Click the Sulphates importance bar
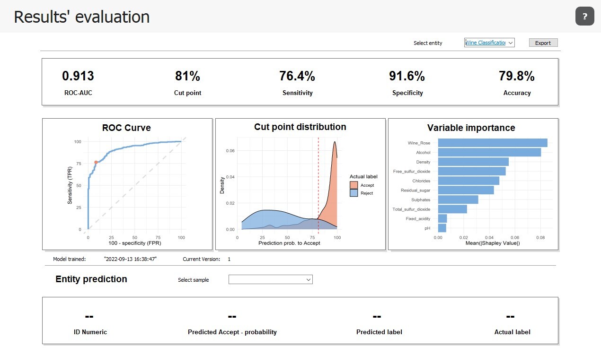 click(x=458, y=199)
